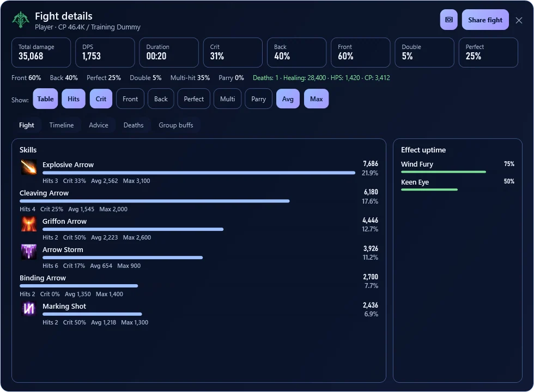Click the Cleaving Arrow damage bar
The width and height of the screenshot is (534, 392).
(x=155, y=201)
